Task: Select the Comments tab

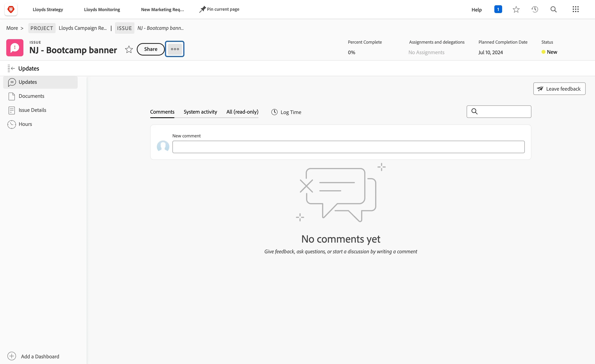Action: click(x=162, y=112)
